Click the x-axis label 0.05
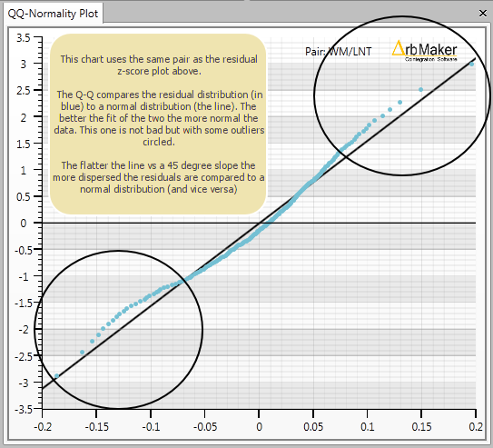493x448 pixels. point(313,426)
